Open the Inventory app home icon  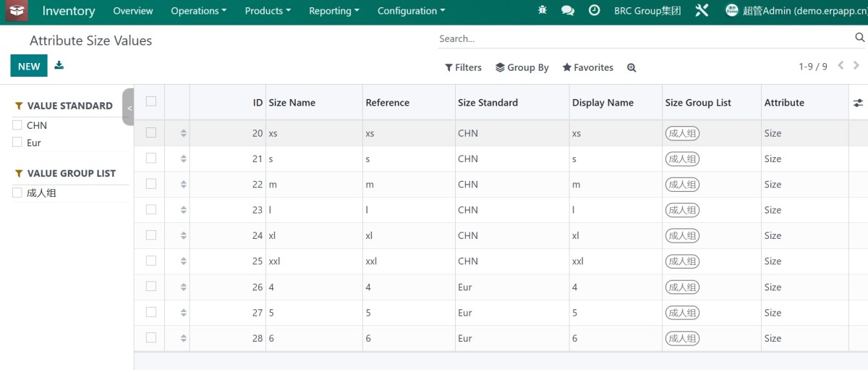click(x=16, y=11)
